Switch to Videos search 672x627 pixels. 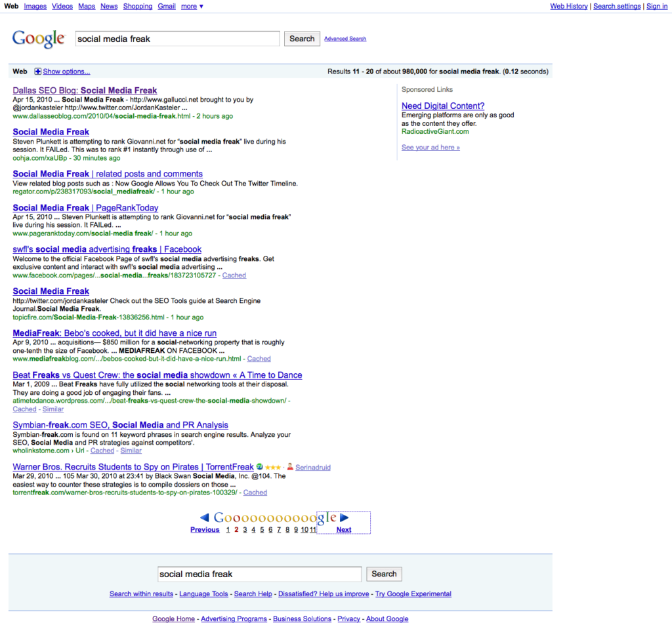(x=62, y=7)
